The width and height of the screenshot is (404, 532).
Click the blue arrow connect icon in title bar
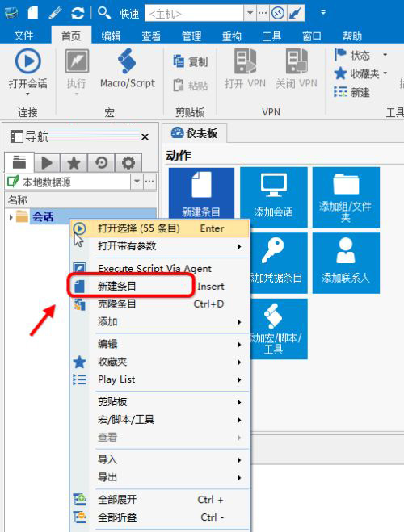pyautogui.click(x=296, y=14)
